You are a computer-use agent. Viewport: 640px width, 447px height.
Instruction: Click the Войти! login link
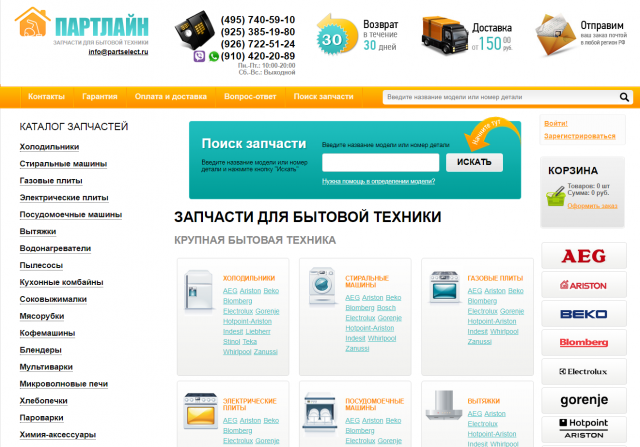point(556,123)
